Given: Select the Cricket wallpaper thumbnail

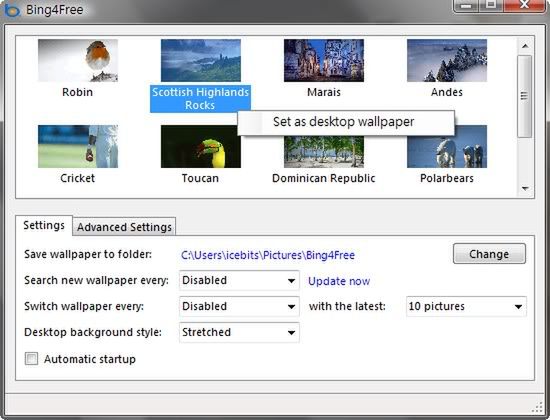Looking at the screenshot, I should pyautogui.click(x=78, y=146).
